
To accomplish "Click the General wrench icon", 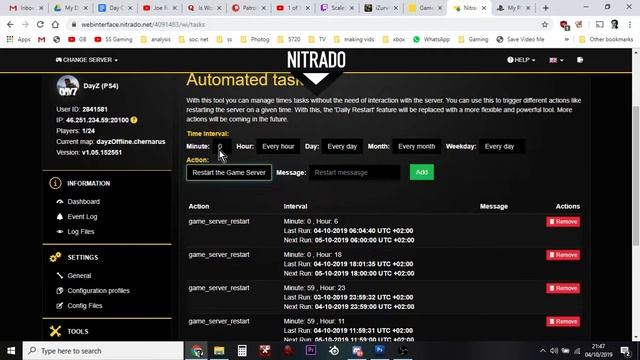I will coord(60,276).
